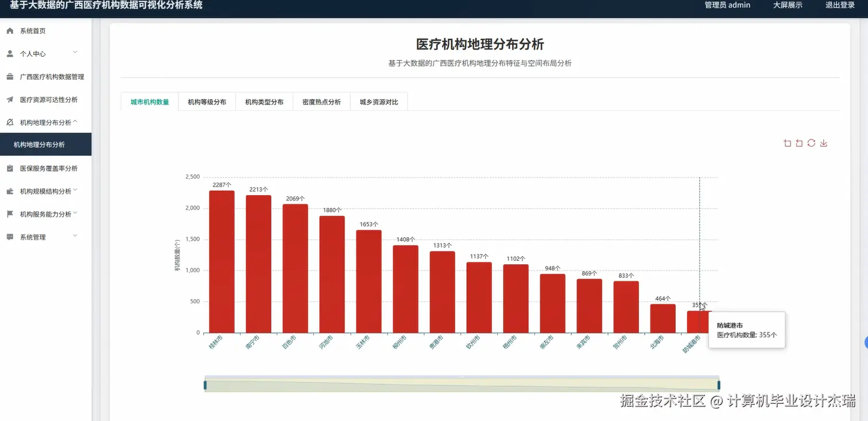Activate the chart area zoom tool
The height and width of the screenshot is (421, 868).
pyautogui.click(x=787, y=143)
